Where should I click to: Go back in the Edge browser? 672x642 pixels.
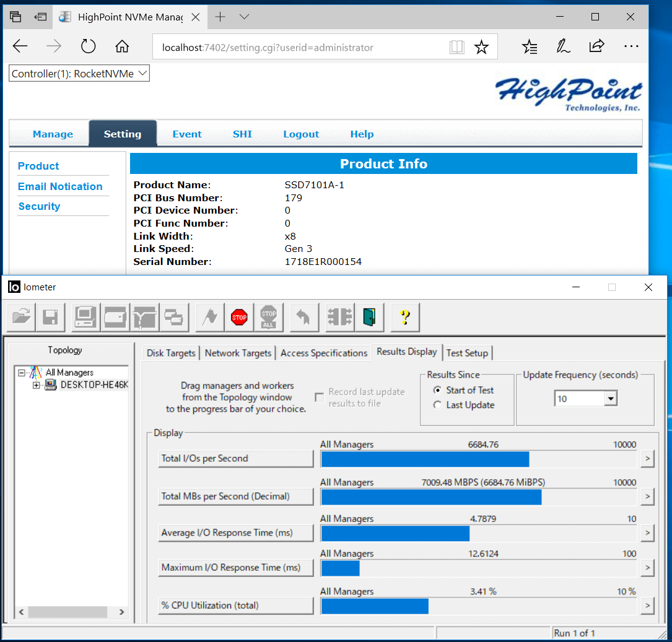(x=20, y=46)
